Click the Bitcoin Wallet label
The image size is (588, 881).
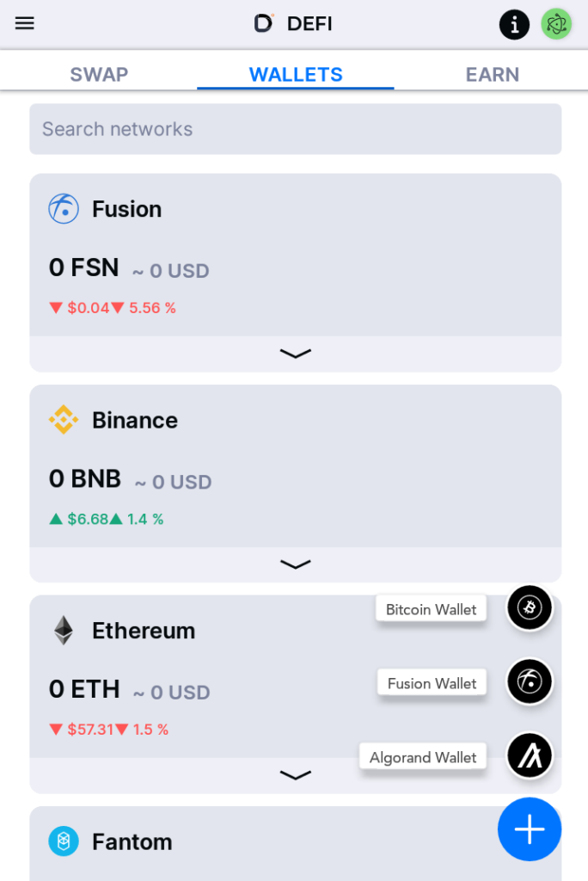431,609
